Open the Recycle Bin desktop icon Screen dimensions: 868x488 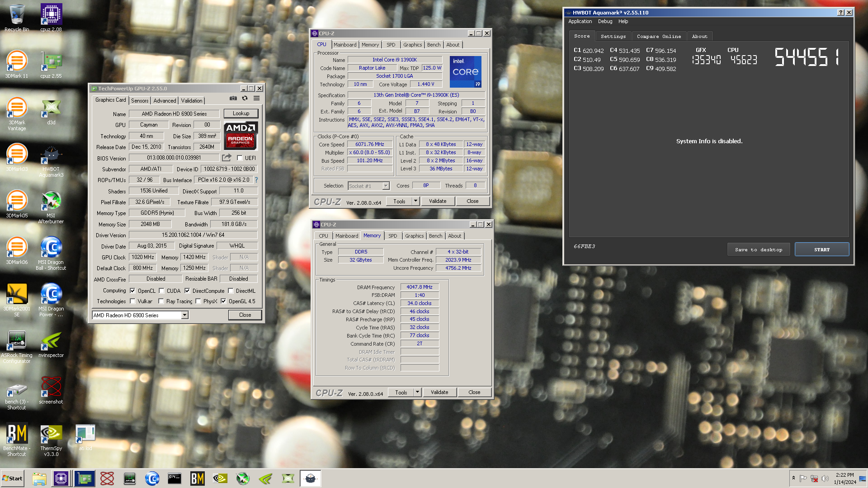17,18
